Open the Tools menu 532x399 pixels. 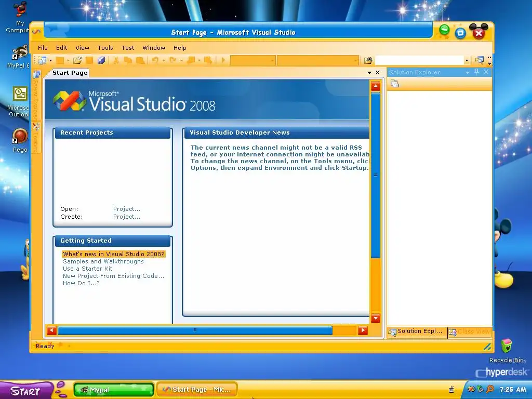click(x=105, y=48)
